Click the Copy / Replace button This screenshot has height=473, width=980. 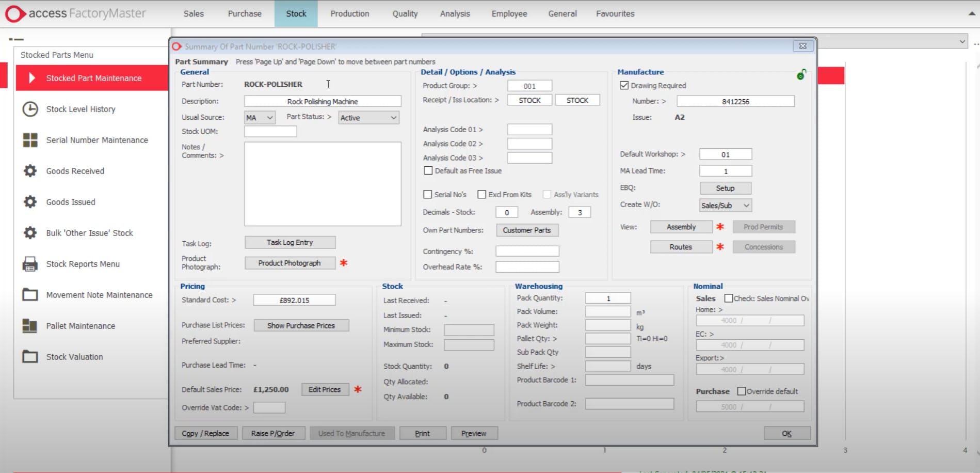pos(205,433)
